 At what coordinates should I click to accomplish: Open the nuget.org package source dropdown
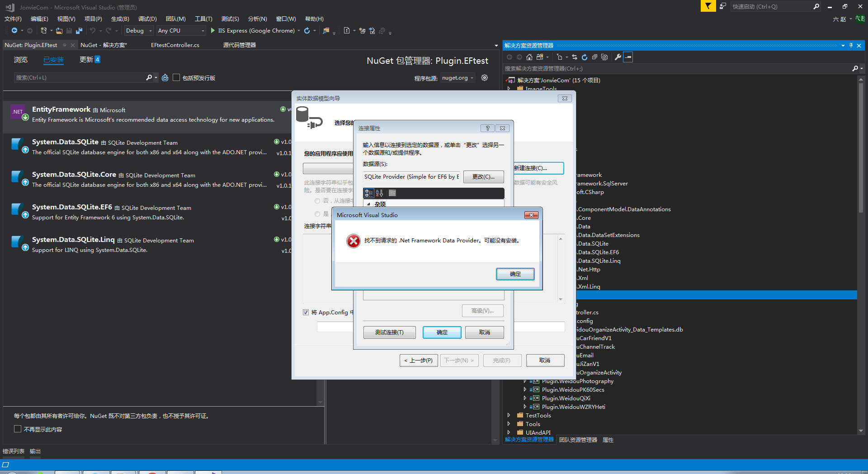click(458, 78)
